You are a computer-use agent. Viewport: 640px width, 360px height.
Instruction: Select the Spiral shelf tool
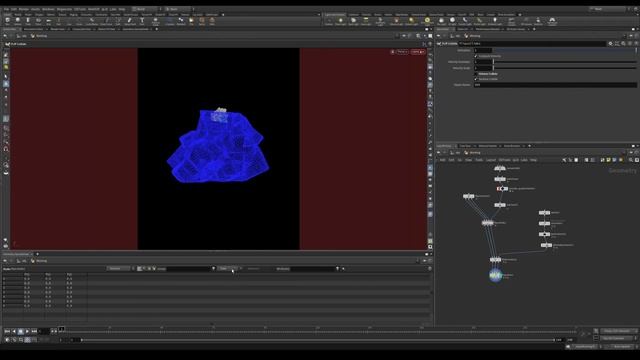[202, 21]
